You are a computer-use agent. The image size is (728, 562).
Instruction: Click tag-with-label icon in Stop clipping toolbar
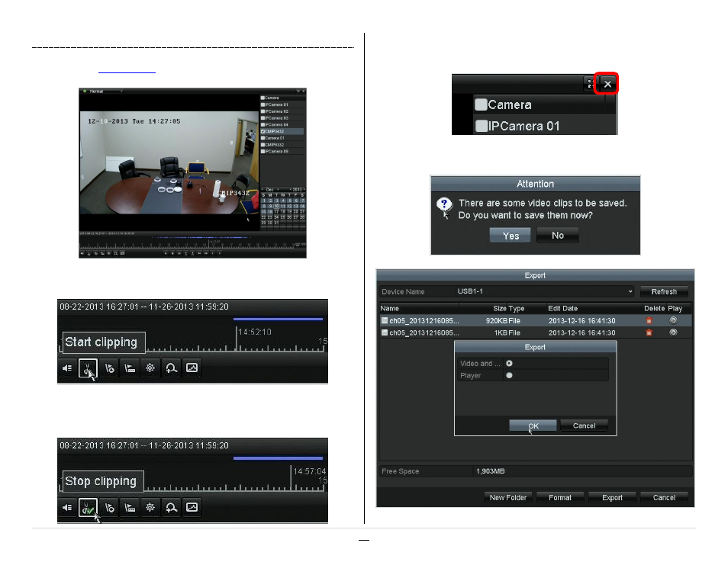click(x=130, y=507)
